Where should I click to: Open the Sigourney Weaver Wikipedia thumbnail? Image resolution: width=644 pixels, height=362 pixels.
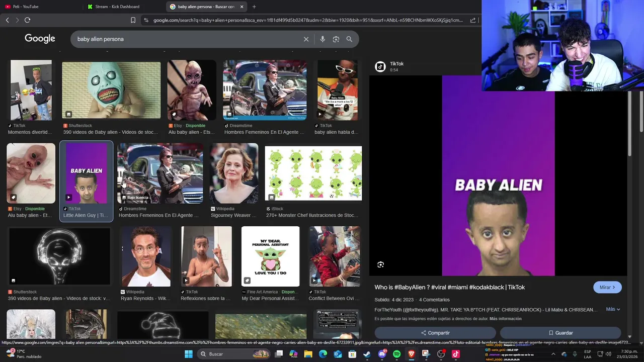(234, 173)
